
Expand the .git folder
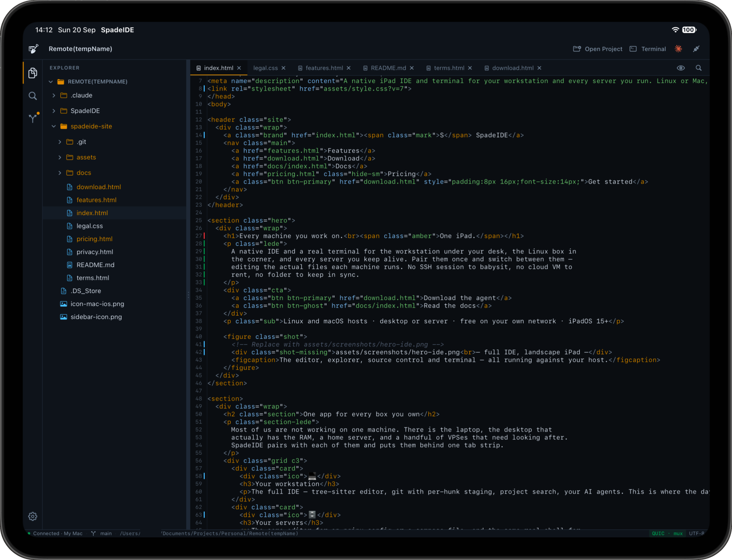pyautogui.click(x=60, y=142)
